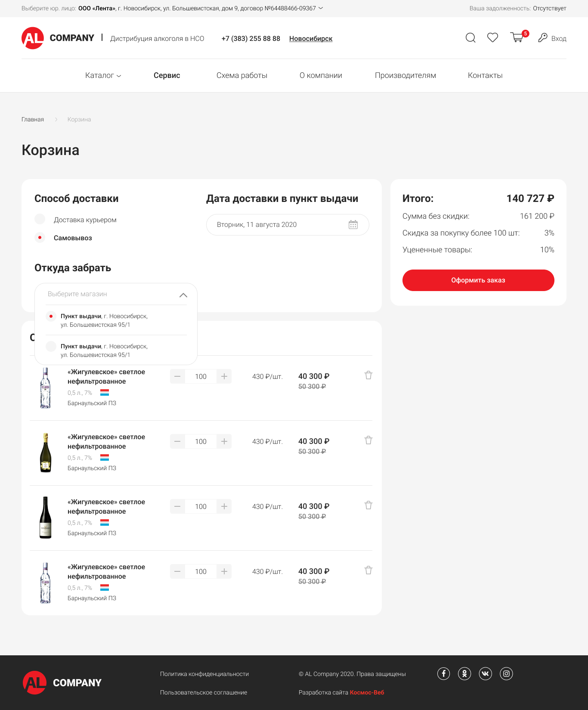Choose the second Пункт выдачи radio option
Screen dimensions: 588x710
point(51,346)
